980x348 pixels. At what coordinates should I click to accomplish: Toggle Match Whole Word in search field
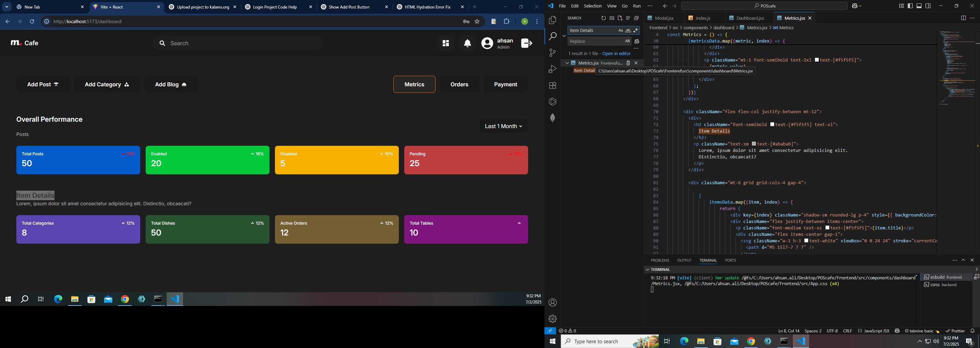click(628, 30)
